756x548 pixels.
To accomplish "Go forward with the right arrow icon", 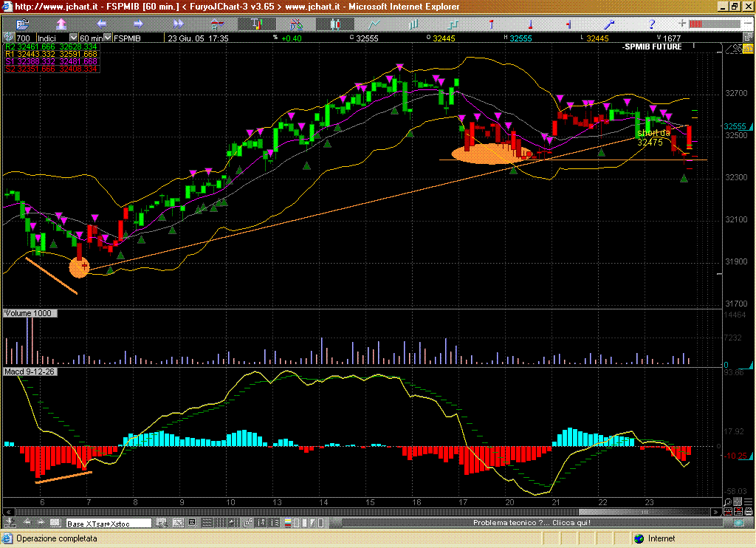I will 140,24.
